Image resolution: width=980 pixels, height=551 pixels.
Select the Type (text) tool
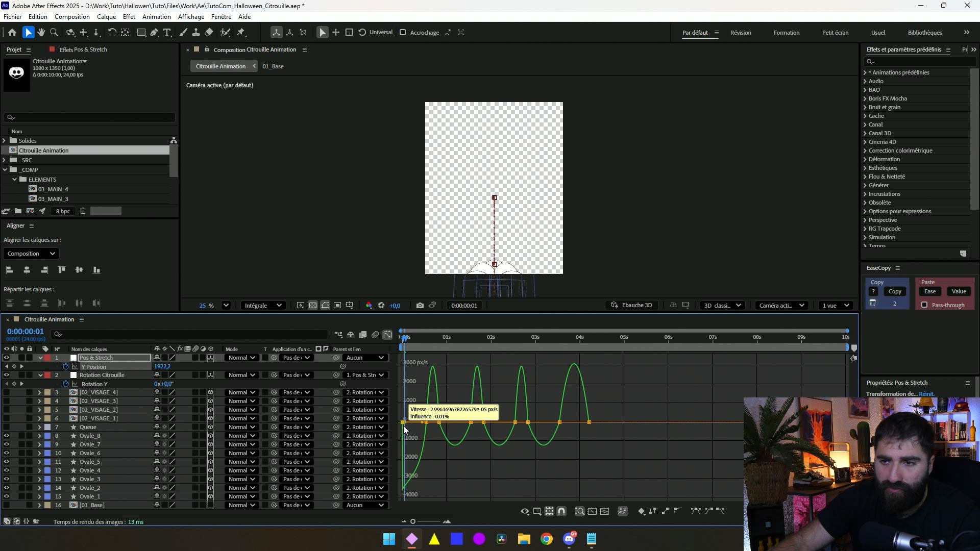[167, 33]
